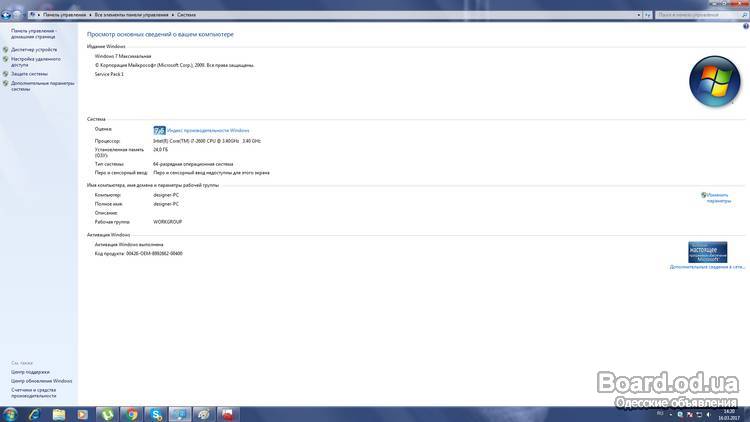Open the network tray icon
Viewport: 750px width, 422px height.
click(699, 414)
